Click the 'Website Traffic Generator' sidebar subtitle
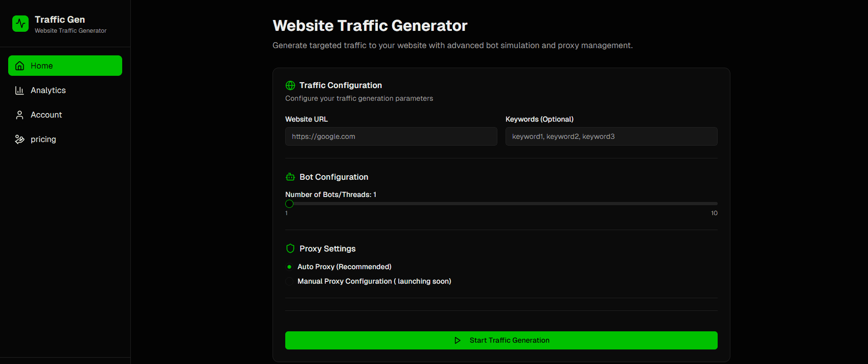 (70, 31)
